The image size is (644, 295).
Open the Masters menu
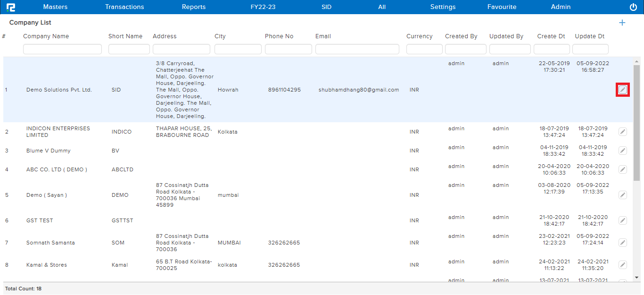point(55,7)
